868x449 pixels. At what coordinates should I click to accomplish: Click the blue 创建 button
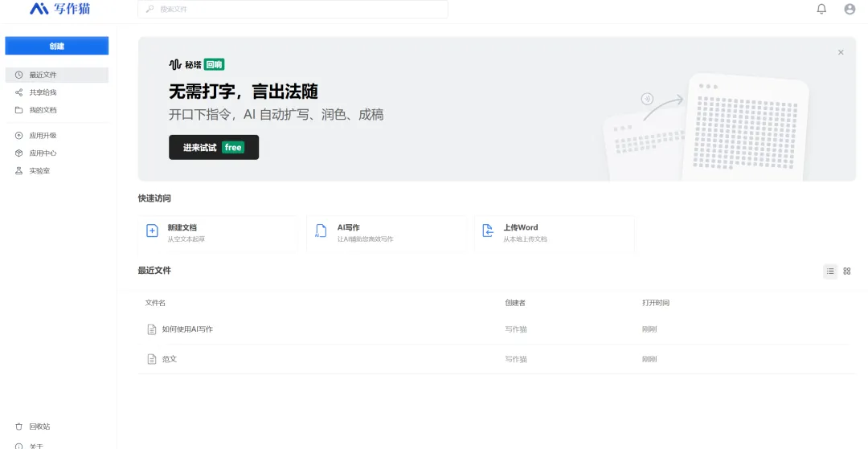tap(57, 46)
